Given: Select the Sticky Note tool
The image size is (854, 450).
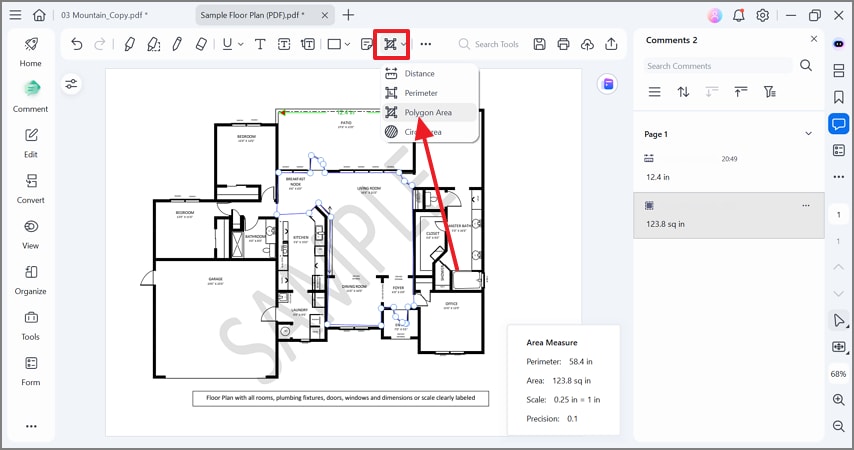Looking at the screenshot, I should [367, 44].
